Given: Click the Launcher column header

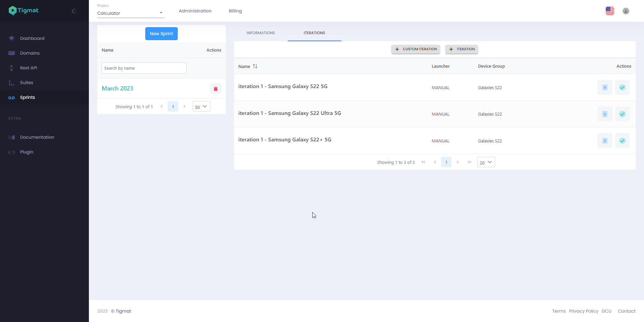Looking at the screenshot, I should 441,66.
